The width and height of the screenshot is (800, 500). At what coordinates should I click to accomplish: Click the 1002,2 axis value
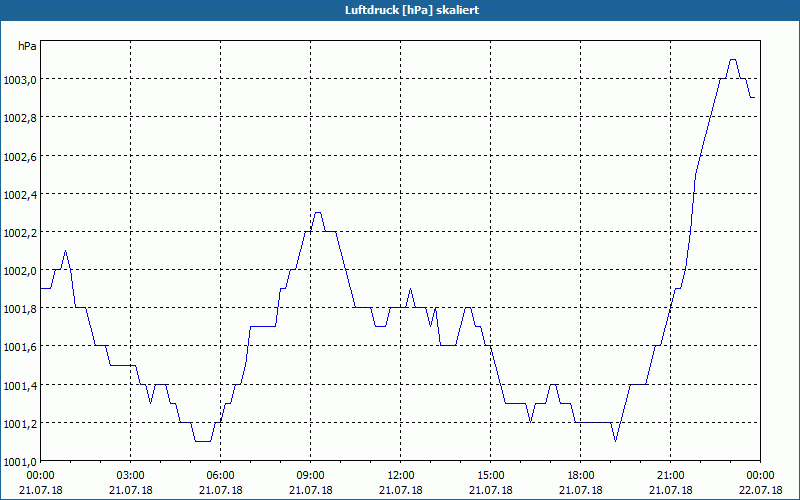pyautogui.click(x=20, y=233)
